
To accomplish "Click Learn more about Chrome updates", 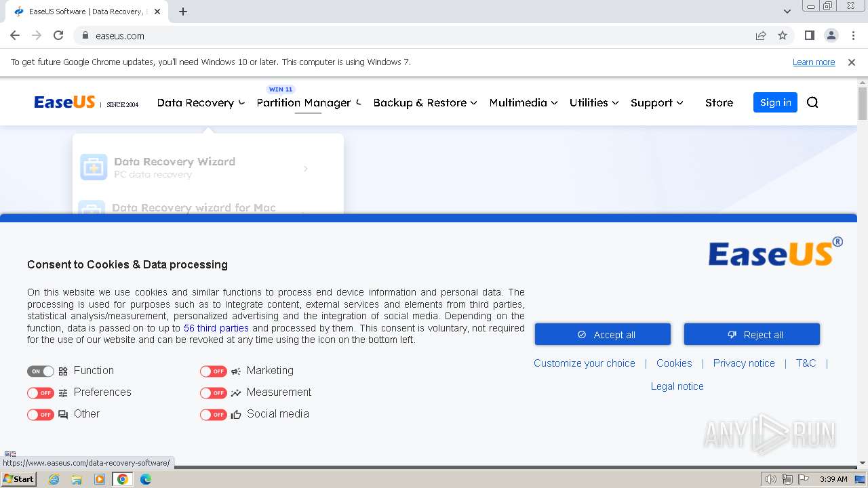I will pyautogui.click(x=814, y=62).
